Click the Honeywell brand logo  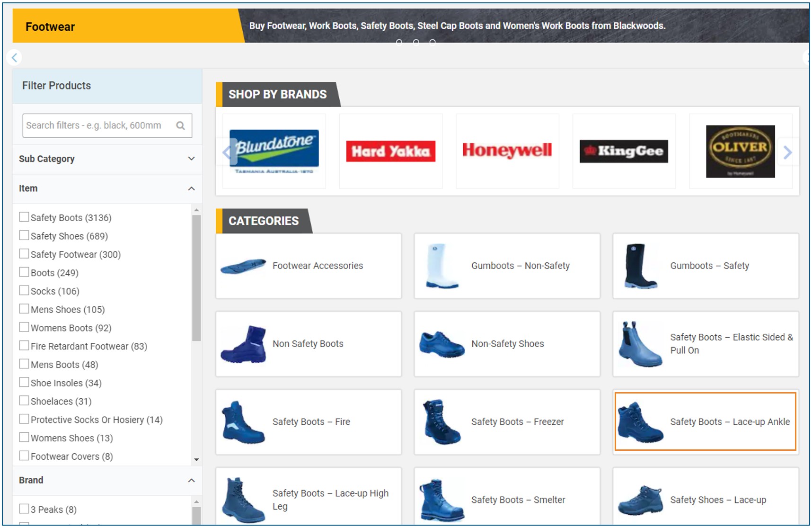507,150
